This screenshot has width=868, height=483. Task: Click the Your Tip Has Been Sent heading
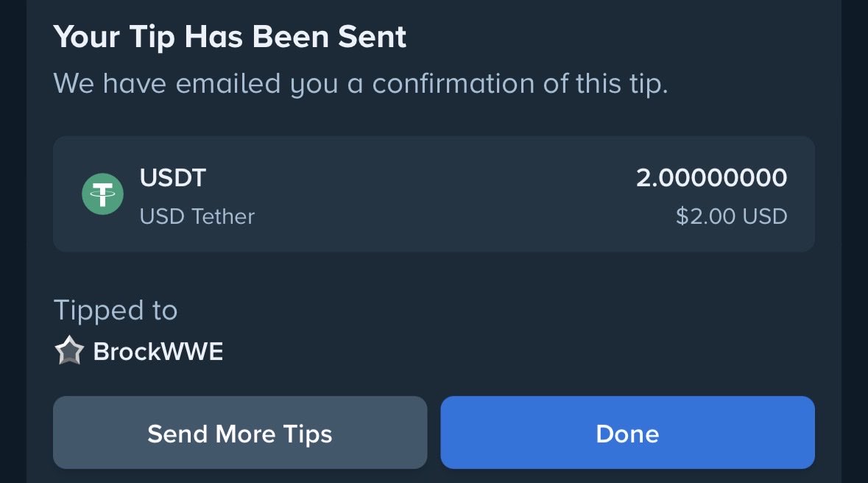[x=230, y=37]
